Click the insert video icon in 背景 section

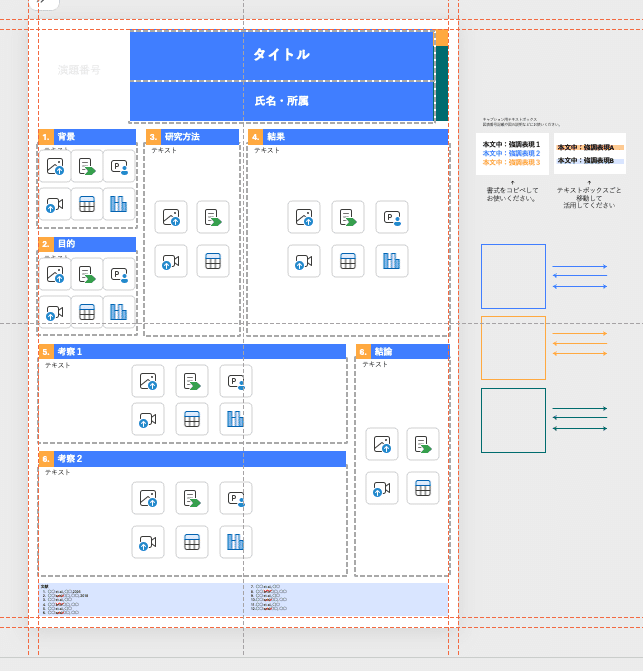[x=55, y=204]
